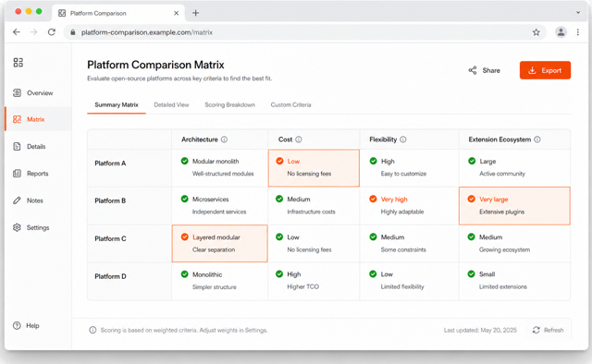Click the Very high flexibility check icon

(x=373, y=199)
